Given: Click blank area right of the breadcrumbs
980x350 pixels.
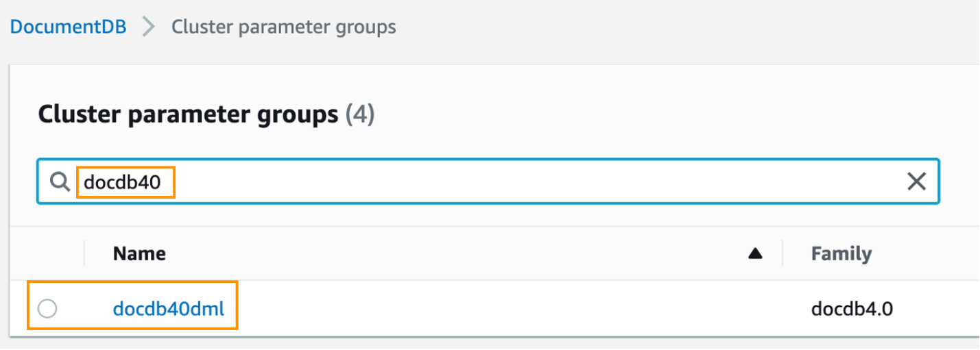Looking at the screenshot, I should 686,27.
